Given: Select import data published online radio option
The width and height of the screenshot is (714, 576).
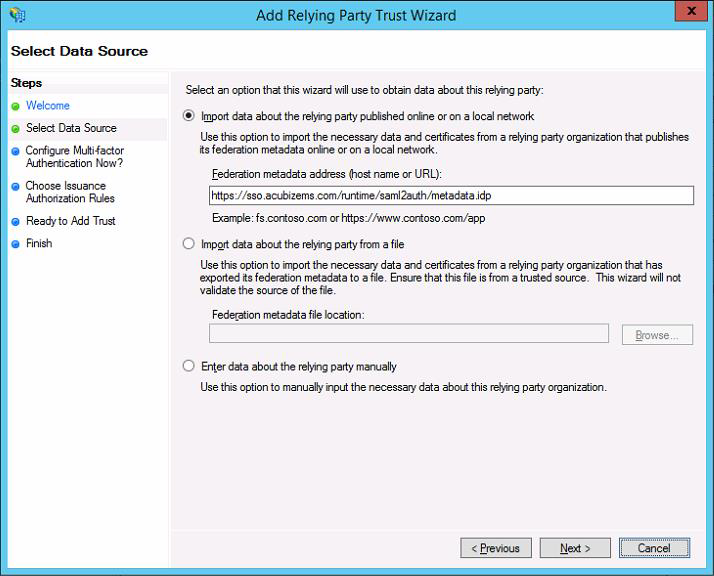Looking at the screenshot, I should pyautogui.click(x=189, y=116).
